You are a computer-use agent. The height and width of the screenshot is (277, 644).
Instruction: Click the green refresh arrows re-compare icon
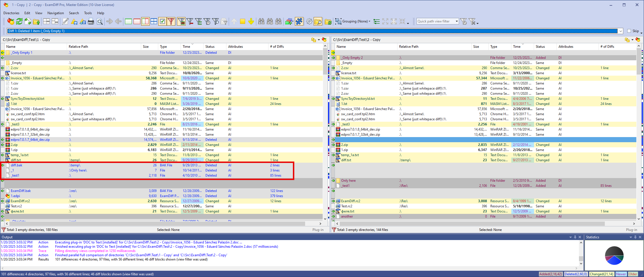tap(19, 21)
